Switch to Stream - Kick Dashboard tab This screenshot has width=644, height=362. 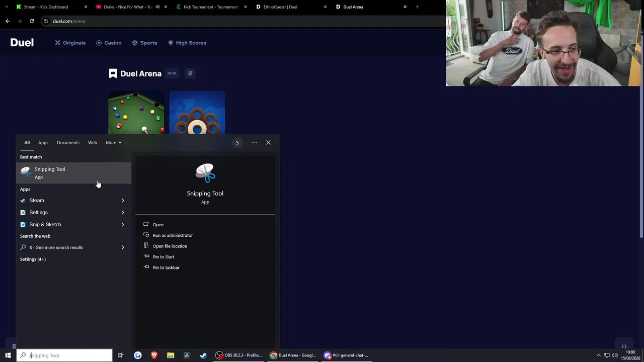pyautogui.click(x=46, y=7)
